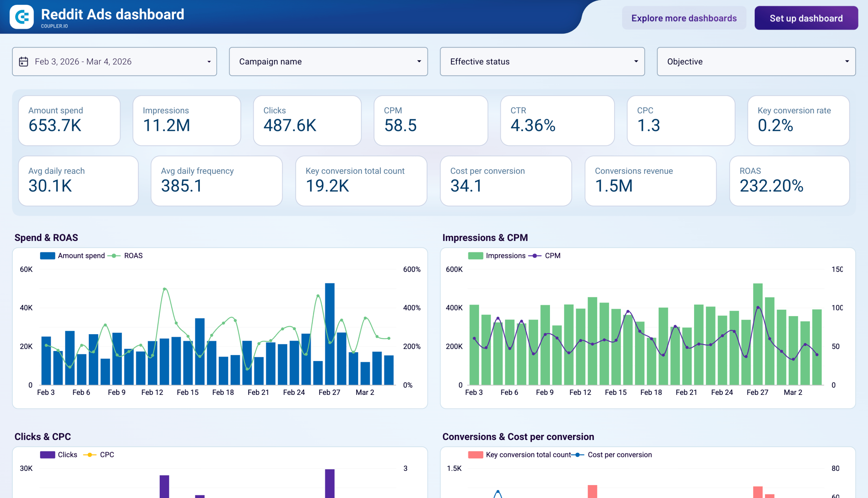Screen dimensions: 868x498
Task: Click the Set up dashboard button
Action: [806, 18]
